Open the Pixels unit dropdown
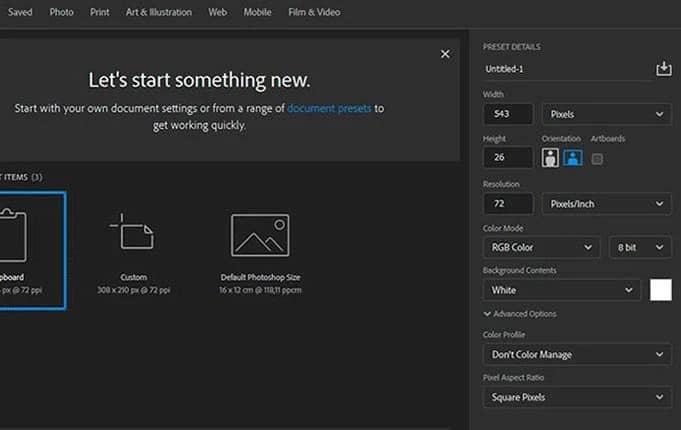This screenshot has height=430, width=681. point(606,114)
